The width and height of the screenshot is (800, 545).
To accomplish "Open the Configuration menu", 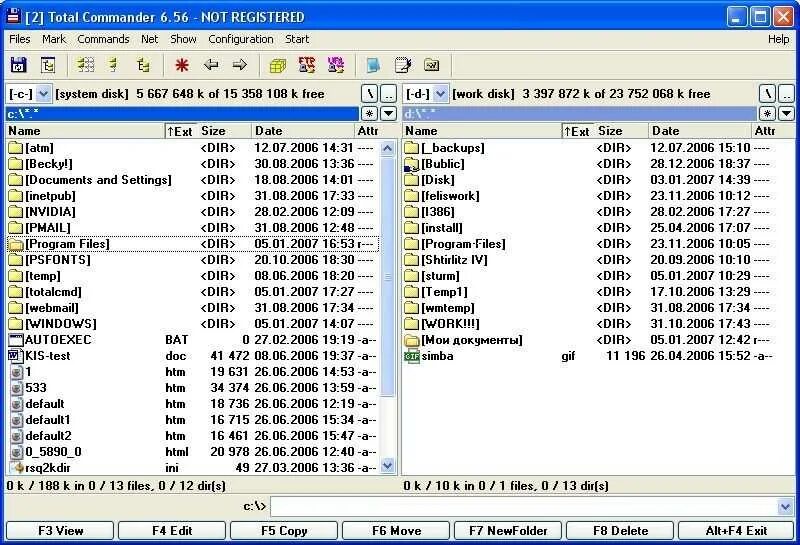I will click(241, 39).
